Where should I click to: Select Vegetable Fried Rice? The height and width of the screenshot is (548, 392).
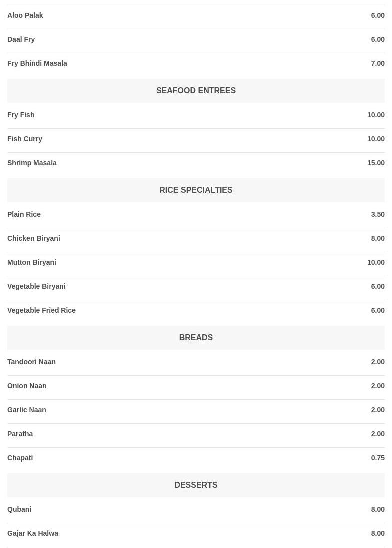[x=41, y=310]
